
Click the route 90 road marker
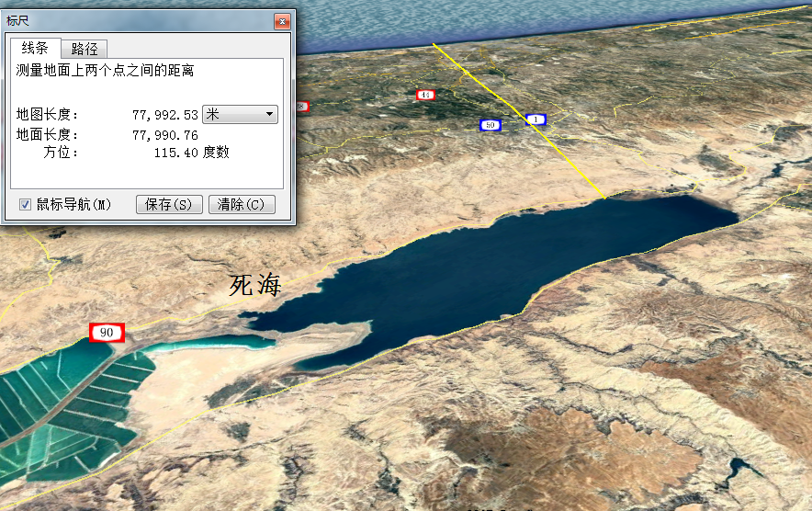107,333
